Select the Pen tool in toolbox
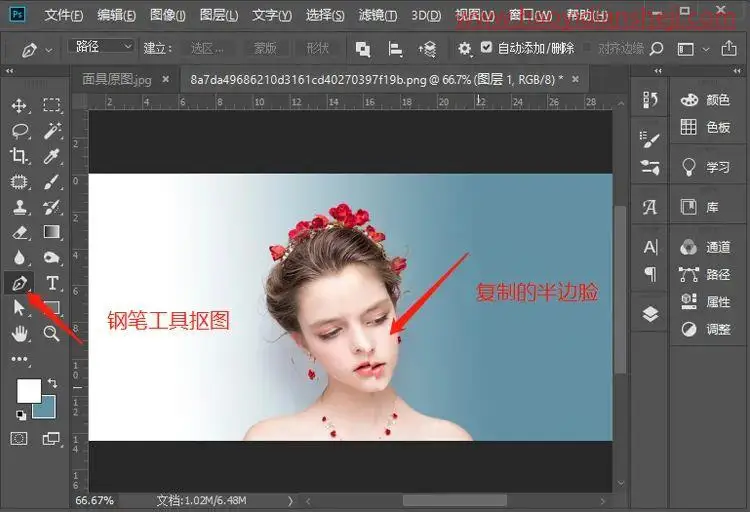This screenshot has height=512, width=750. point(19,284)
